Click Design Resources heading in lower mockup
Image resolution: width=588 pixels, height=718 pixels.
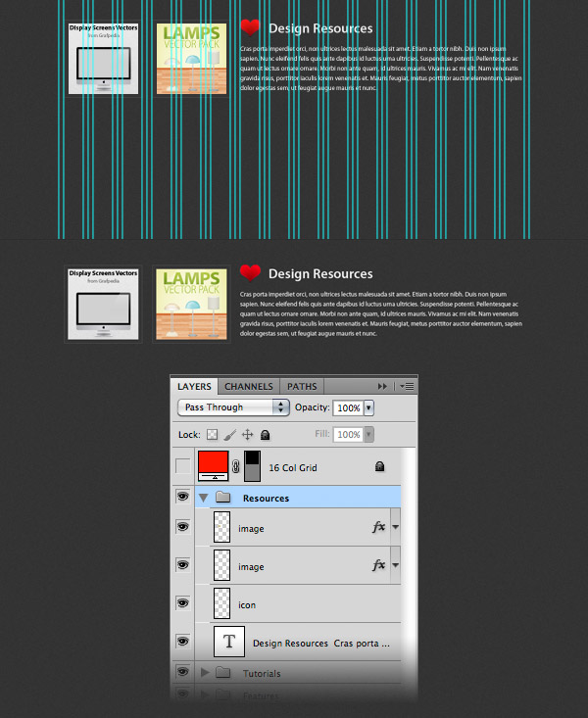coord(320,274)
